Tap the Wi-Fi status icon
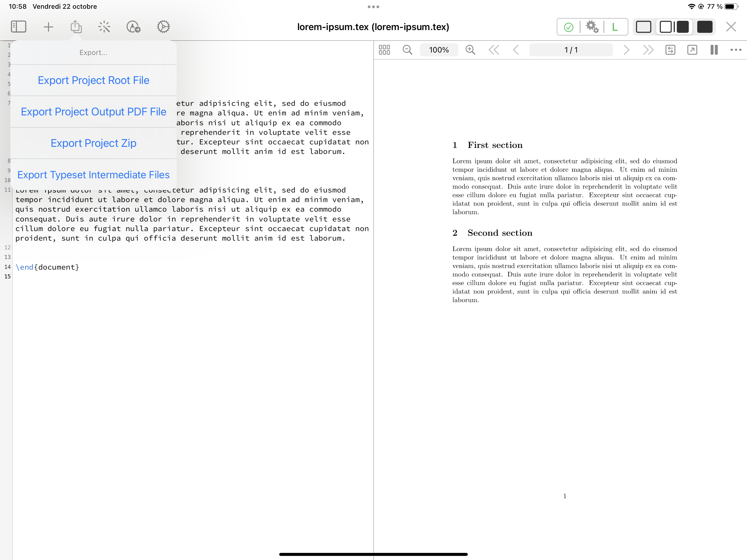747x560 pixels. pos(691,6)
